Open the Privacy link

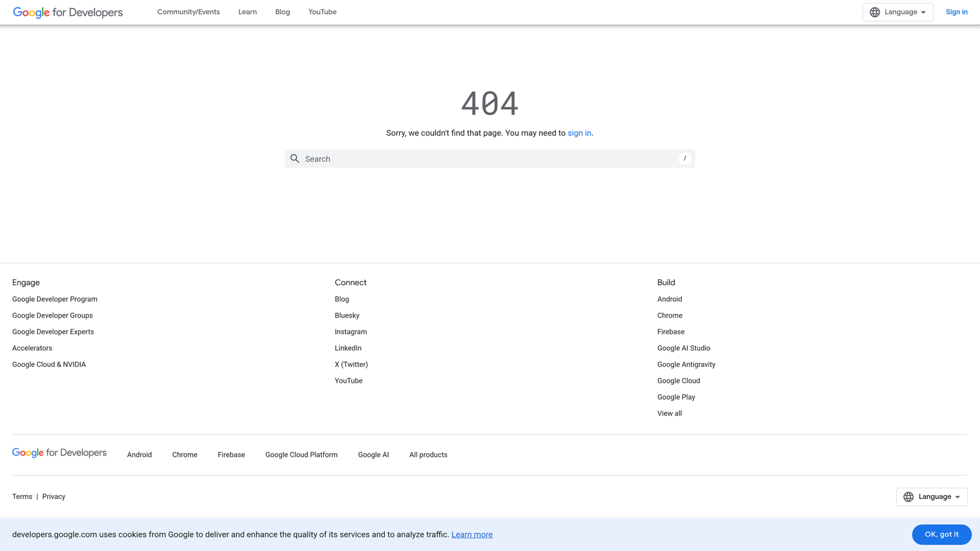coord(54,497)
